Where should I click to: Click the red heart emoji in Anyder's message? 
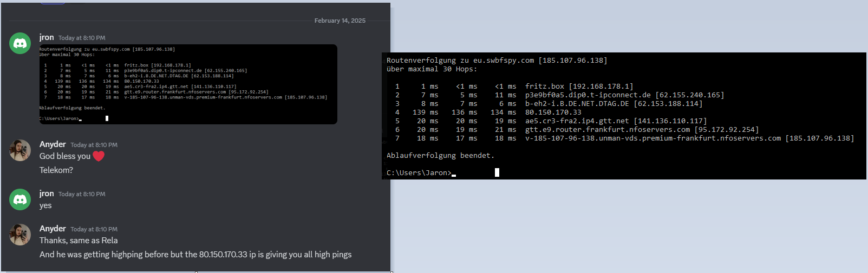[99, 156]
